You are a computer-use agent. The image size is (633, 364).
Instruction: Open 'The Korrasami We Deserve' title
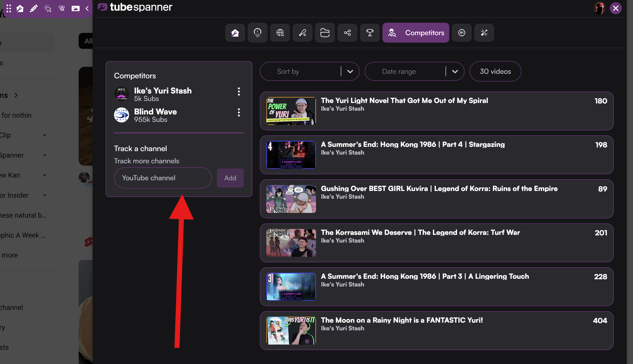click(421, 232)
